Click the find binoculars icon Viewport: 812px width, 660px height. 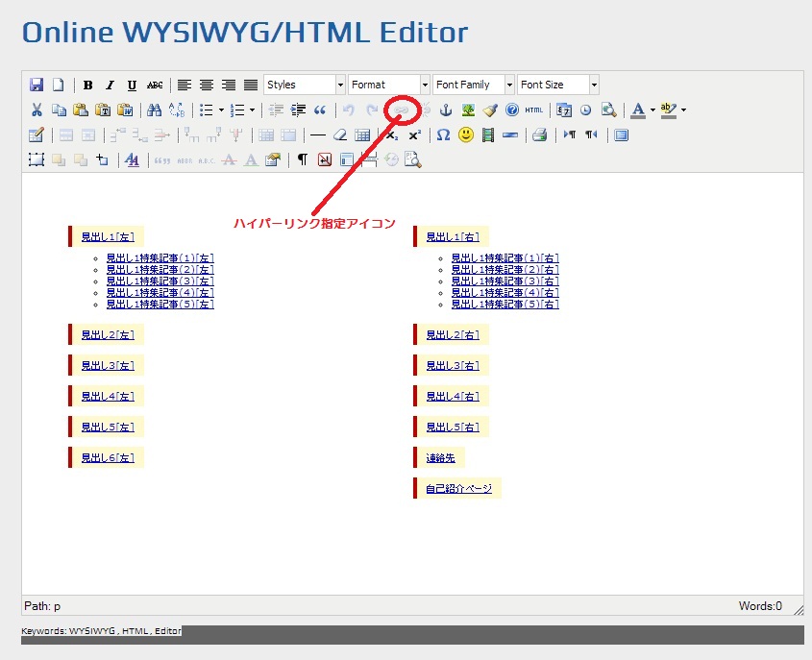[154, 110]
